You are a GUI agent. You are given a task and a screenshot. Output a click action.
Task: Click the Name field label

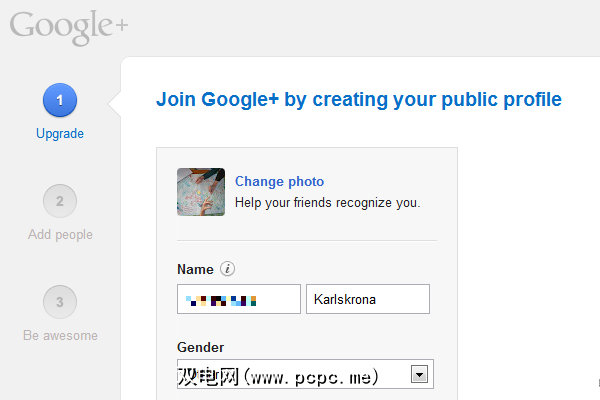pos(195,269)
